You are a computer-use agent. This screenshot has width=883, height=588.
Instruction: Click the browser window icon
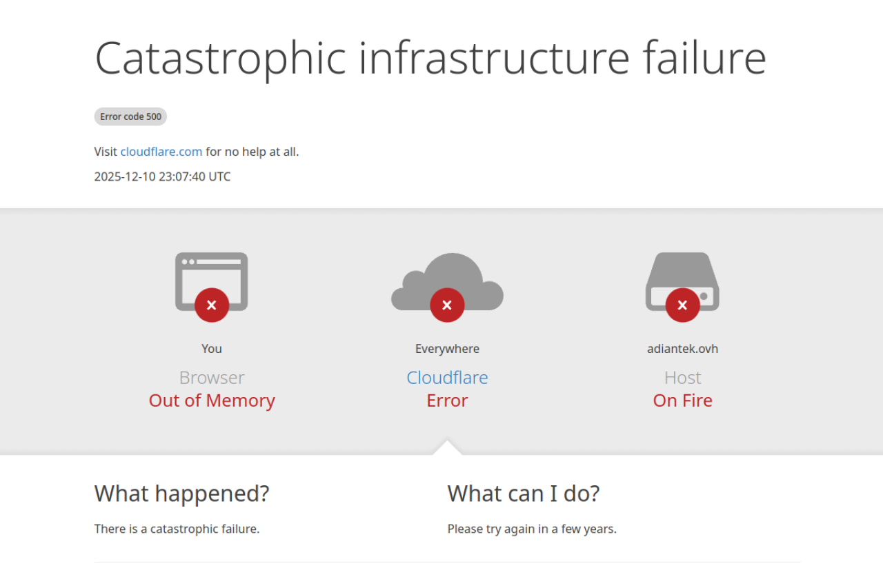[211, 272]
